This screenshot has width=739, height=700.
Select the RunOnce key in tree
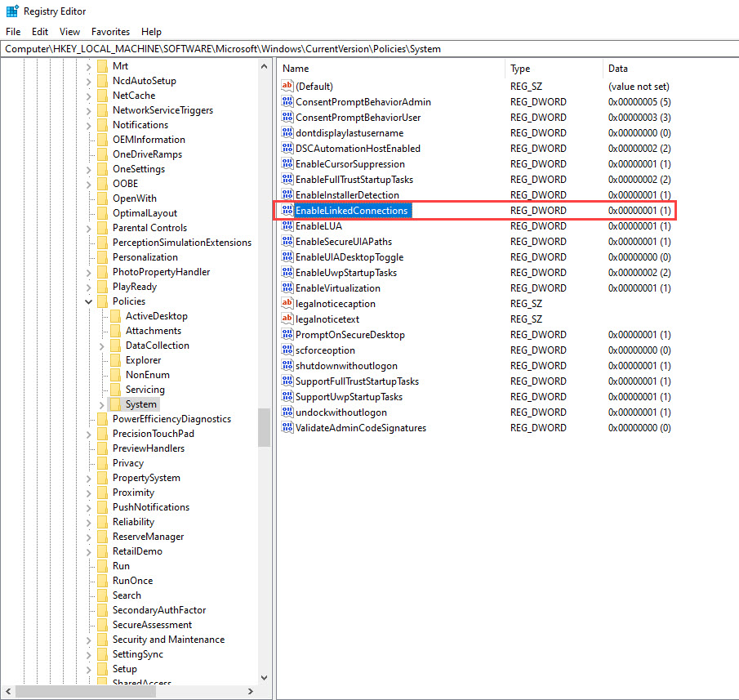(132, 581)
